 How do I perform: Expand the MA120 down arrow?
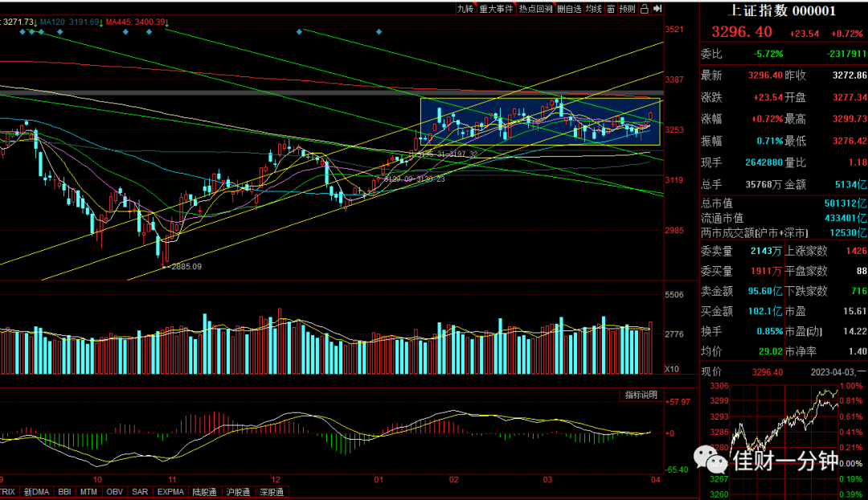(102, 23)
